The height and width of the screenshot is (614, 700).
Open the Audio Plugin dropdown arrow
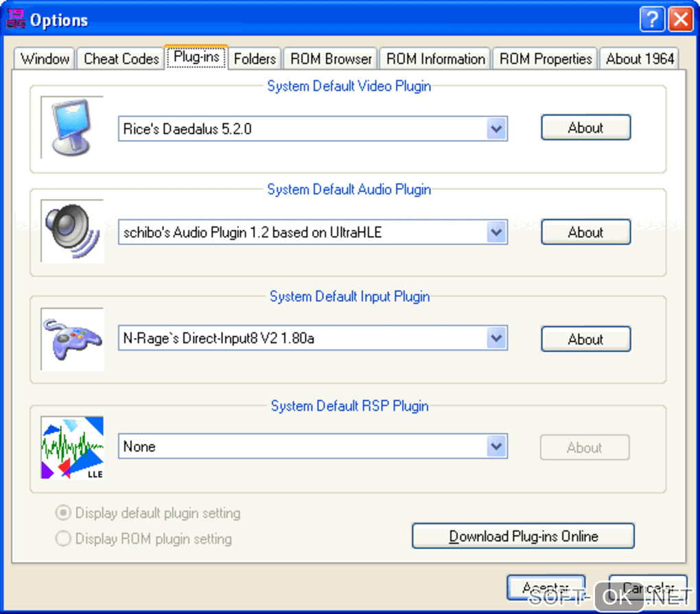496,232
